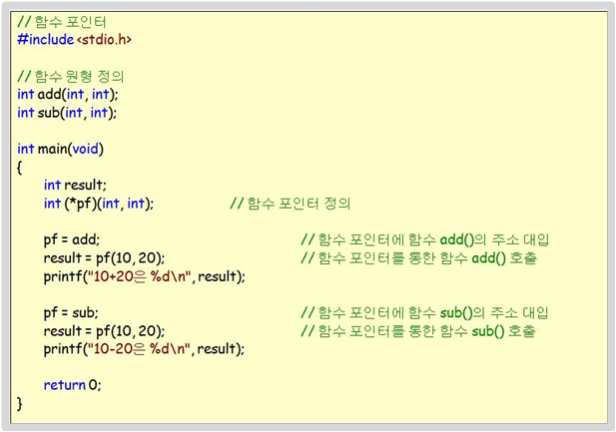Screen dimensions: 616x432
Task: Click the add() 주소 대입 comment
Action: (x=425, y=240)
